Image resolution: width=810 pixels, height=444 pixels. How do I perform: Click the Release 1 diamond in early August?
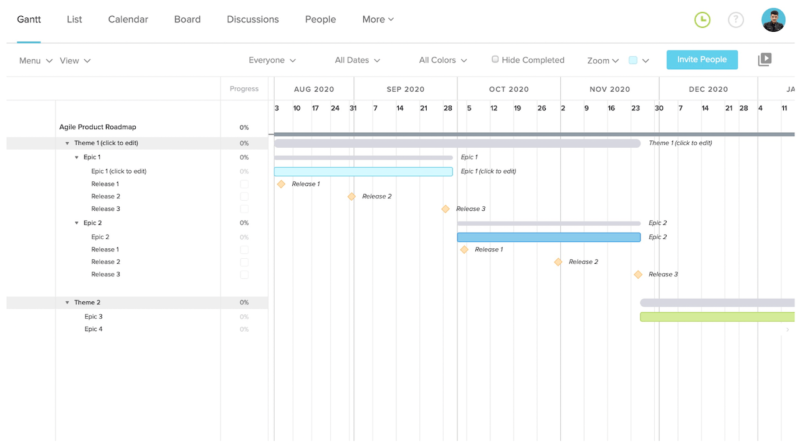click(281, 184)
